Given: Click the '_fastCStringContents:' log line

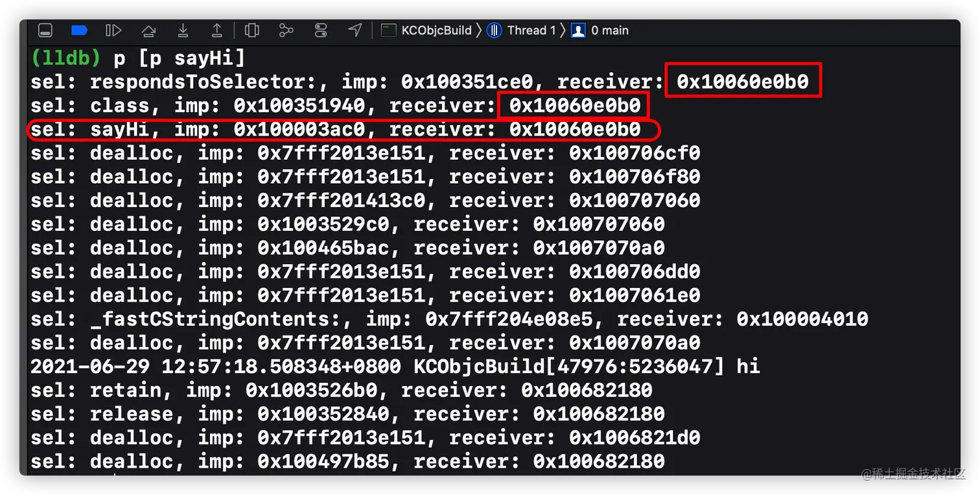Looking at the screenshot, I should point(449,319).
